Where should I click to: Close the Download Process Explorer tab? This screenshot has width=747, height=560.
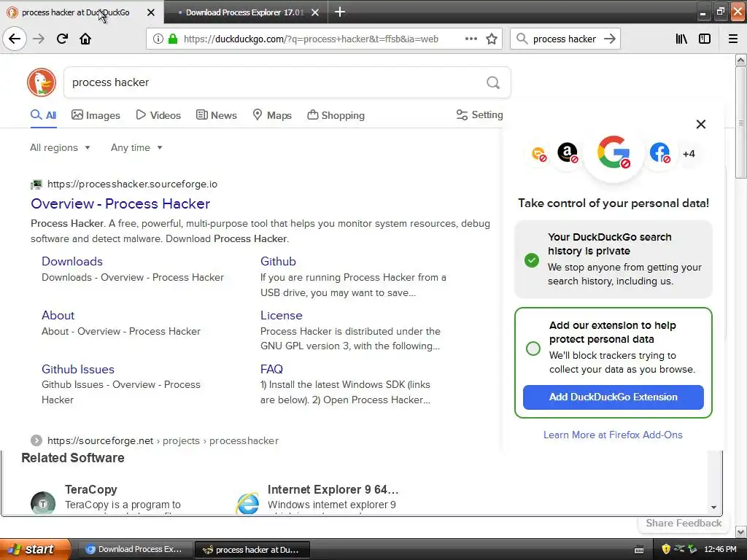coord(315,12)
